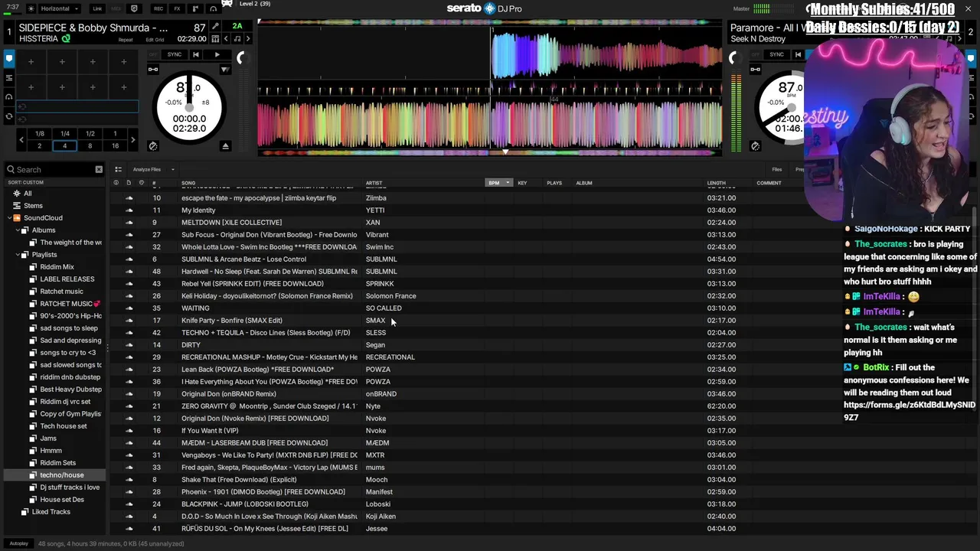Screen dimensions: 980x551
Task: Click deck 2 tempo range dial icon
Action: [x=756, y=145]
